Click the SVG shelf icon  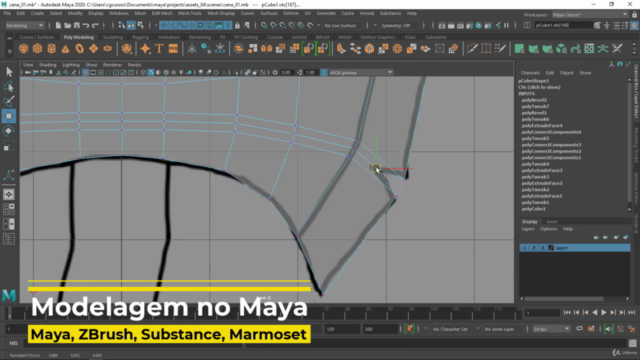point(173,49)
